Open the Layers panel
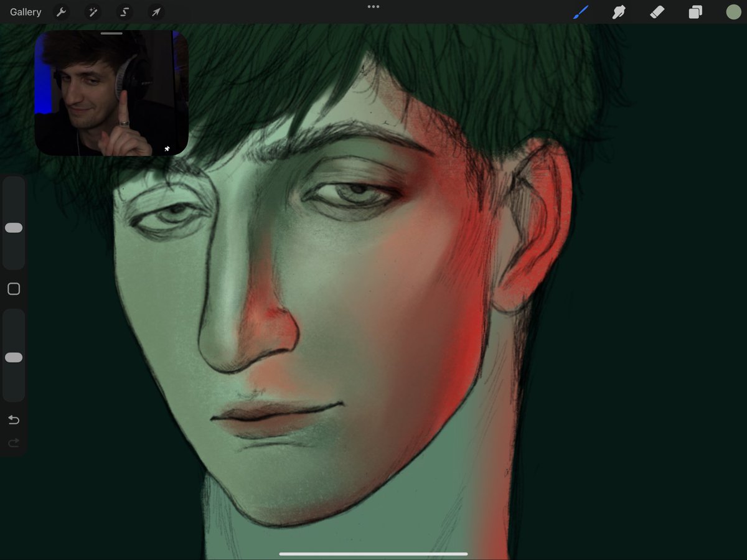This screenshot has width=747, height=560. [695, 11]
